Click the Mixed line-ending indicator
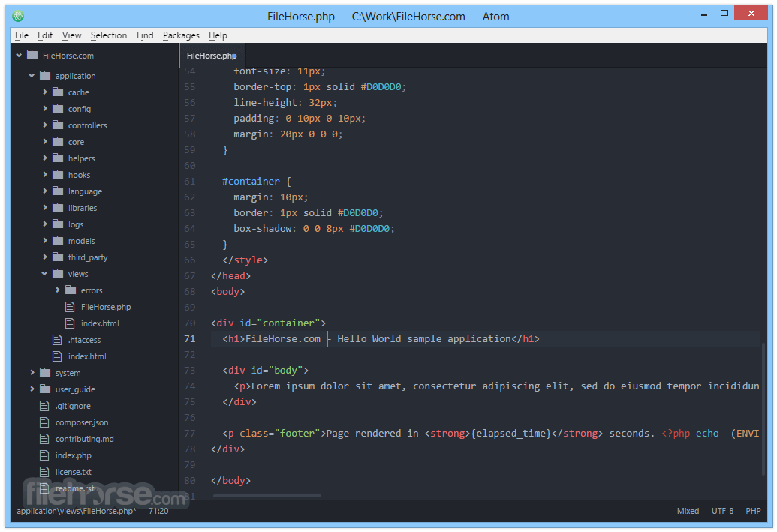 pos(688,511)
